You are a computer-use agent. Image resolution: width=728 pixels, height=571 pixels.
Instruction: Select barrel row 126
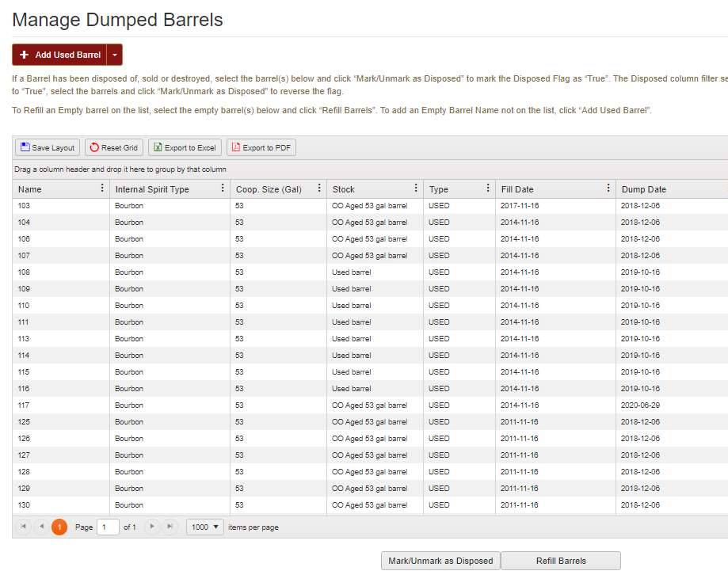(x=370, y=439)
